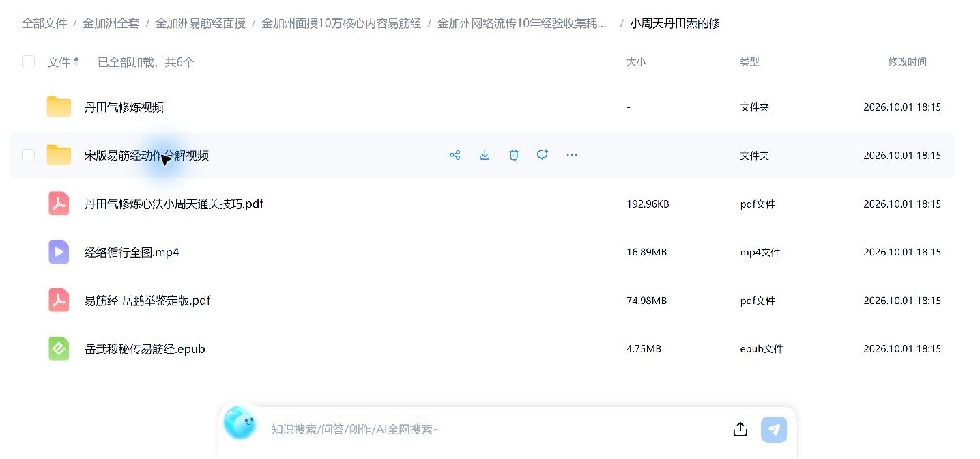Open the 丹田气修炼视频 folder name
980x459 pixels.
(124, 107)
